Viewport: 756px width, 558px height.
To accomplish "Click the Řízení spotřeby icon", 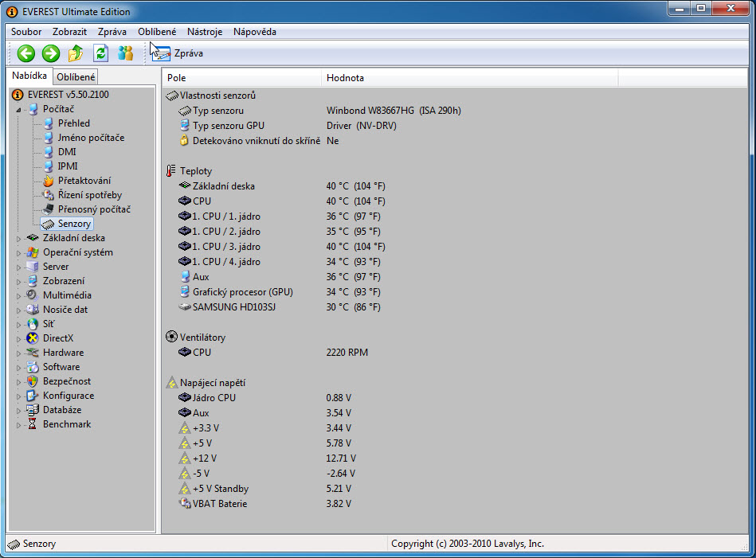I will pos(48,195).
